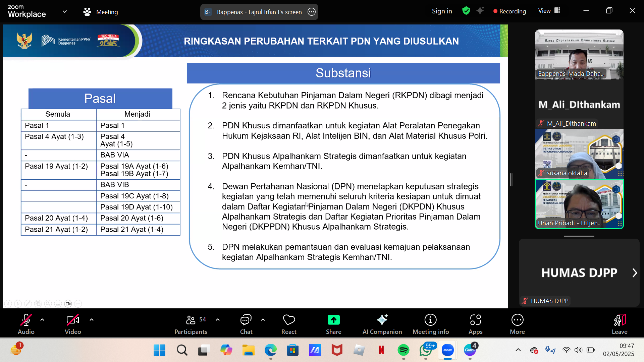Open the React heart menu
Viewport: 644px width, 362px height.
coord(289,324)
